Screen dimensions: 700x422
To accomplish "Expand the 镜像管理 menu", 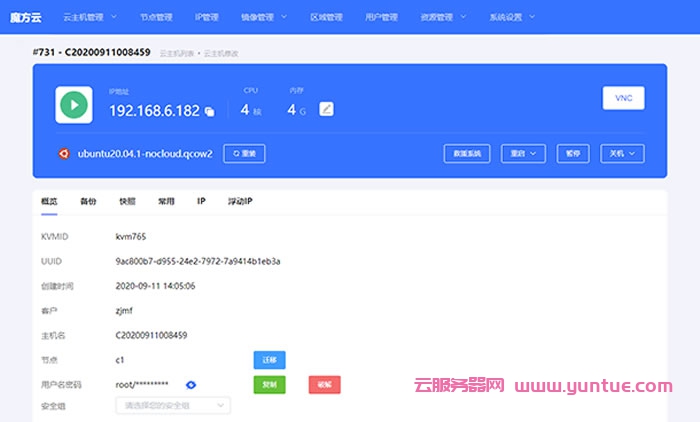I will click(x=264, y=17).
